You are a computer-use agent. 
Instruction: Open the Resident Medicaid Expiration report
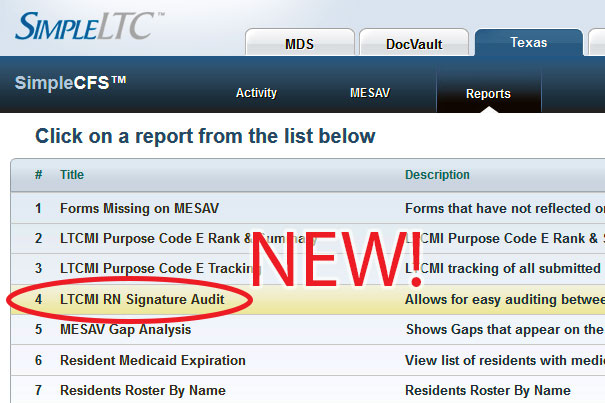coord(152,360)
